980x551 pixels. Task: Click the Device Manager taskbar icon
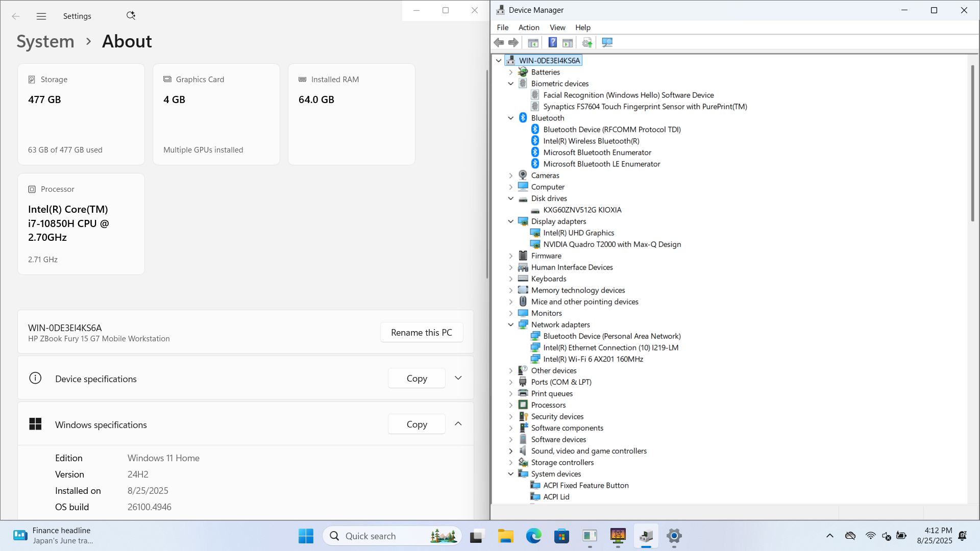coord(646,536)
